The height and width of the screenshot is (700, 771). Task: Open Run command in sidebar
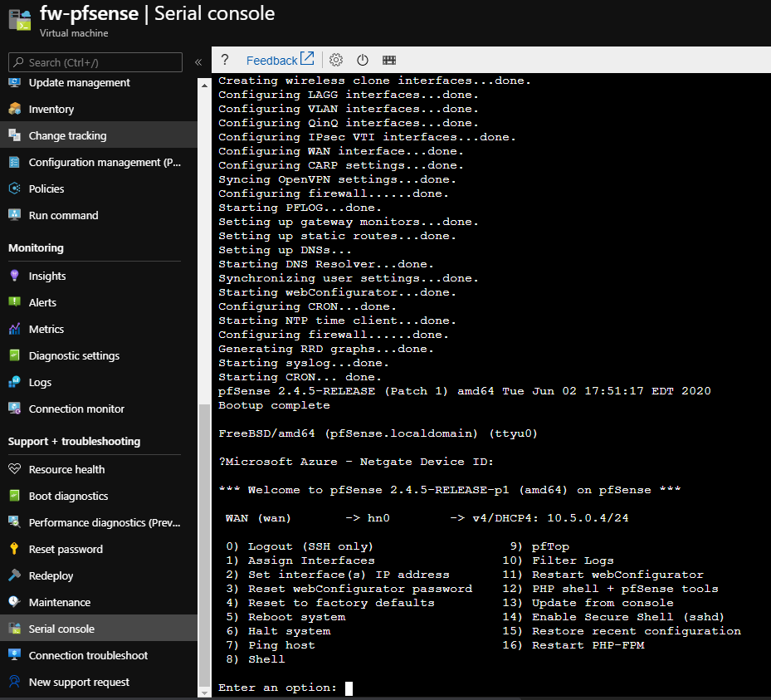[x=63, y=215]
